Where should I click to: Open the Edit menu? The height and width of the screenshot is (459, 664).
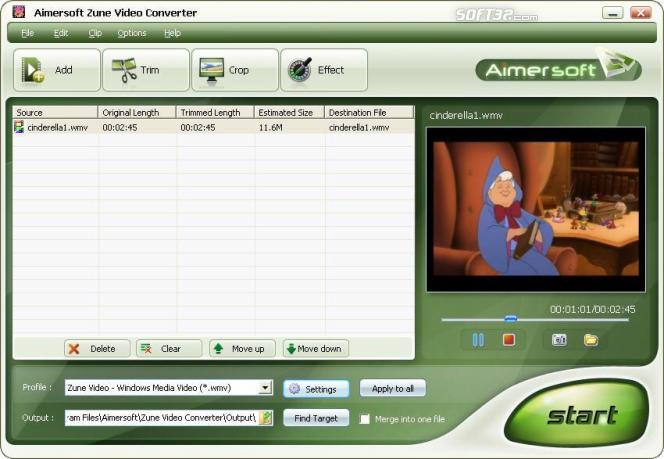pos(61,33)
